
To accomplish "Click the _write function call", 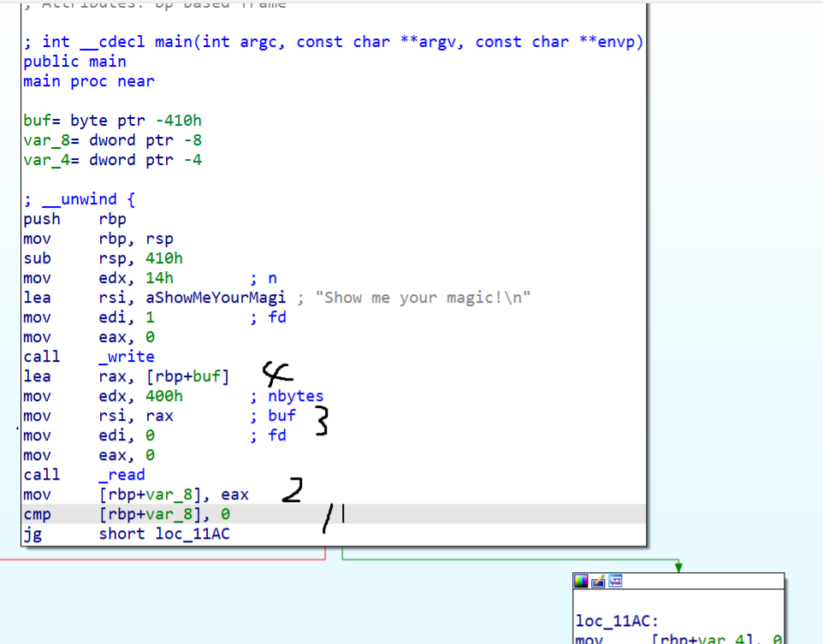I will pyautogui.click(x=127, y=357).
